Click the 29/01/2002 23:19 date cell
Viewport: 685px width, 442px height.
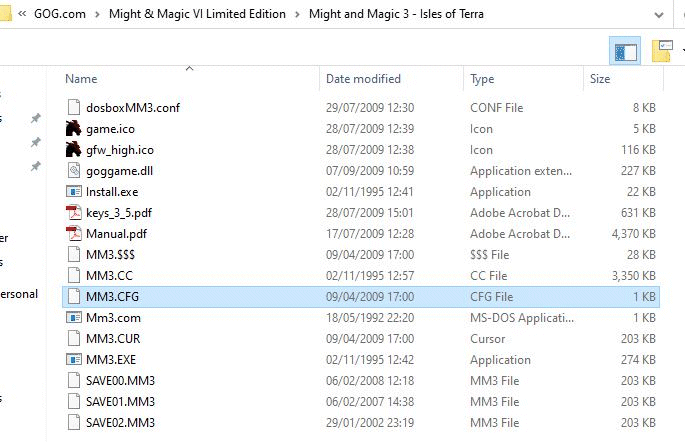pyautogui.click(x=370, y=422)
